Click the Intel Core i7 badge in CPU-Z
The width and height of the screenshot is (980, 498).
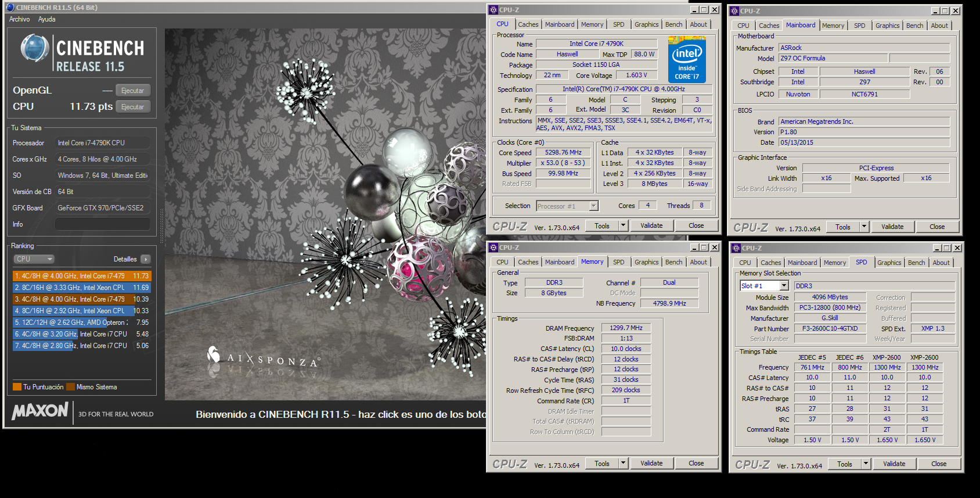[x=687, y=59]
